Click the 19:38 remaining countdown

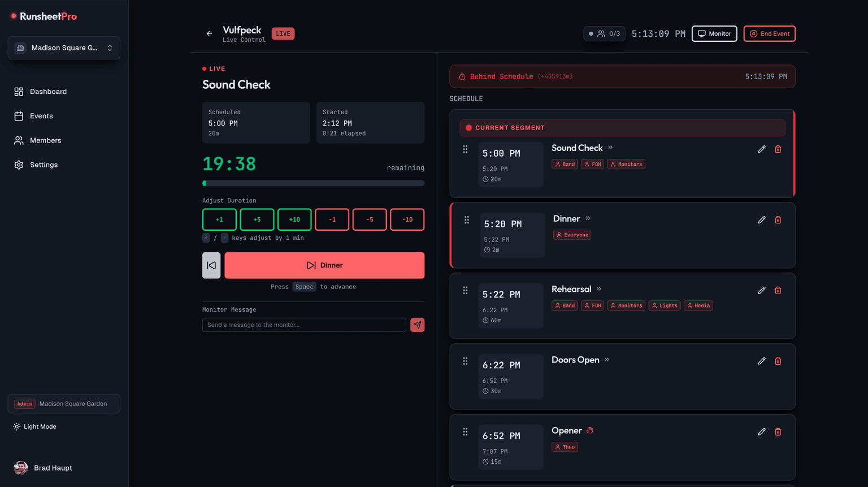point(229,164)
